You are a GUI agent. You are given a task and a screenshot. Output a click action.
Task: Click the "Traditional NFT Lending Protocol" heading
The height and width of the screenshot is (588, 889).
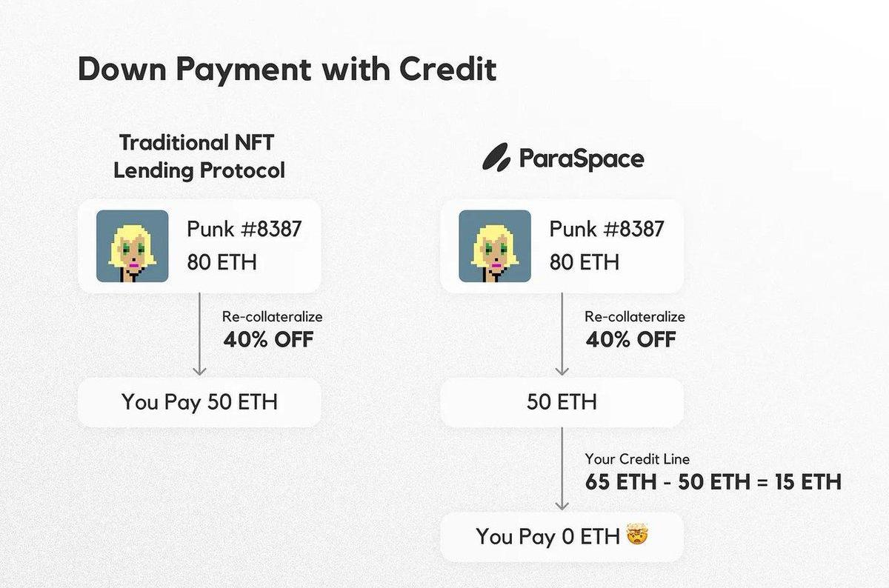(x=199, y=156)
